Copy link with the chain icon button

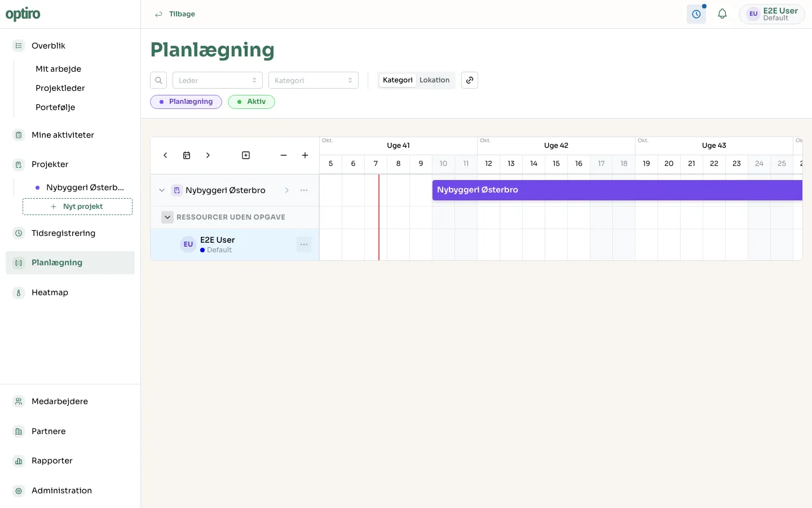tap(470, 80)
